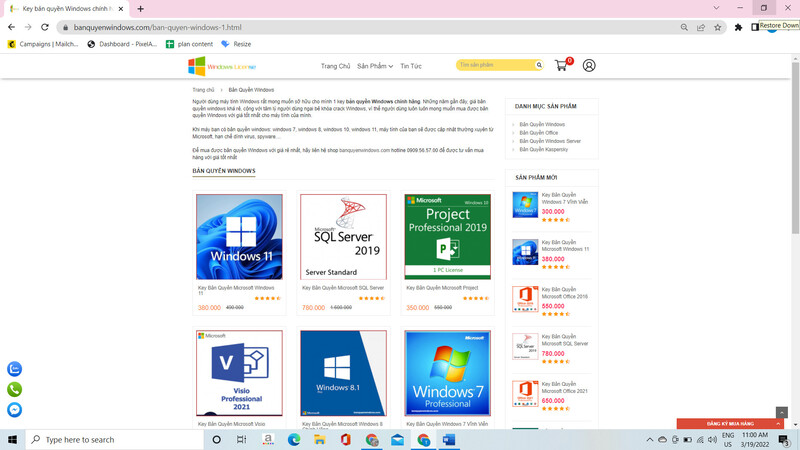Select Bản Quyền Windows Server category

point(550,141)
